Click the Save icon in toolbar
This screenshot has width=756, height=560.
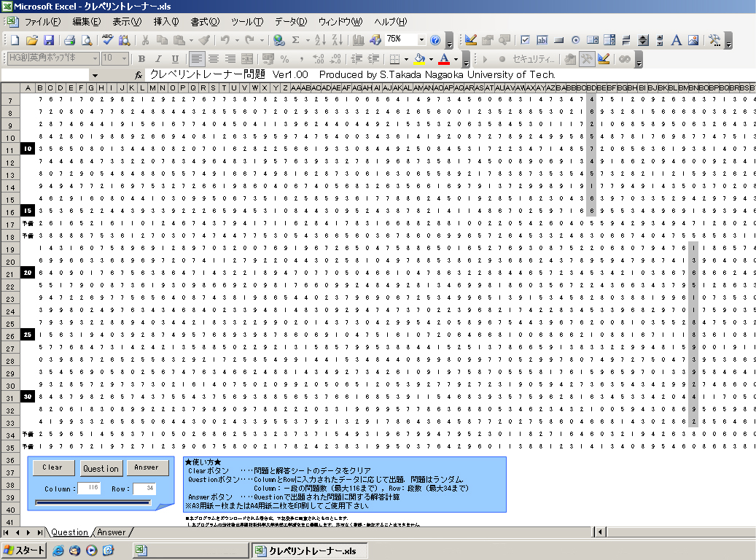49,40
